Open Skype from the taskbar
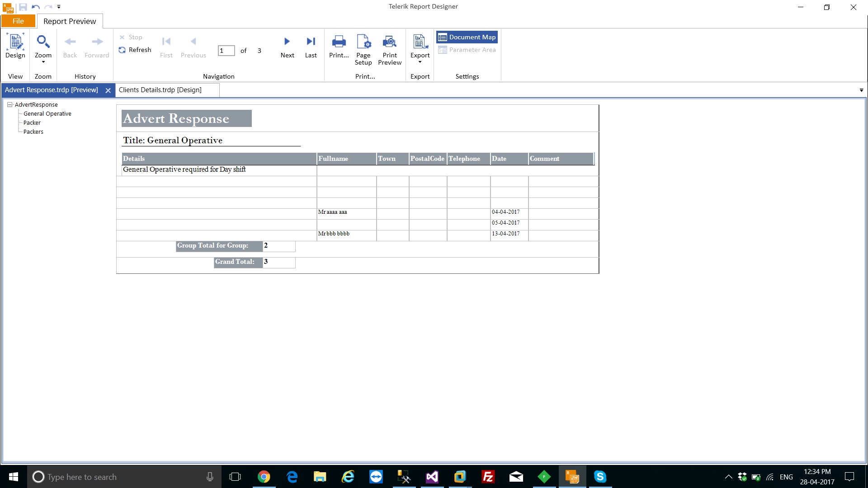 pos(600,477)
